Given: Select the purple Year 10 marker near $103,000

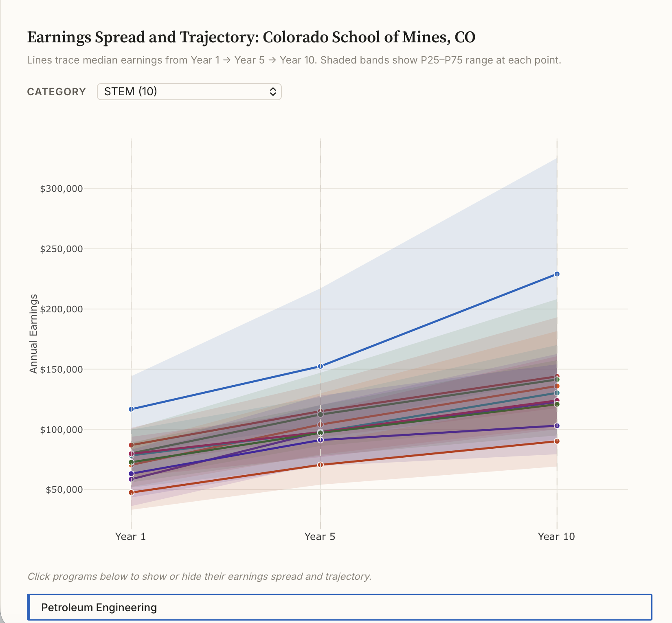Looking at the screenshot, I should [x=556, y=425].
